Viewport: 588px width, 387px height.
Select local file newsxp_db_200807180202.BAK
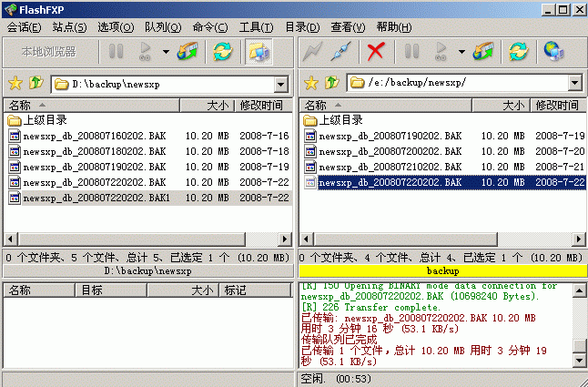coord(148,151)
